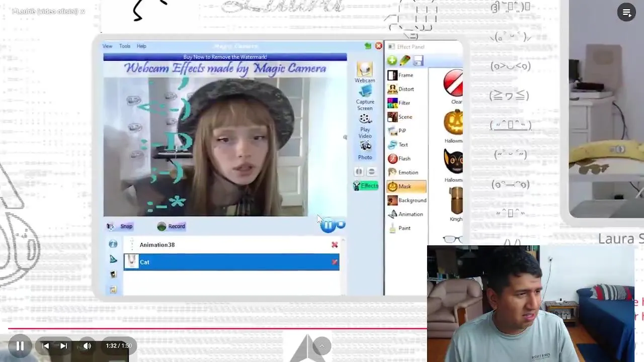Select the Webcam source icon
This screenshot has width=644, height=362.
pyautogui.click(x=365, y=73)
